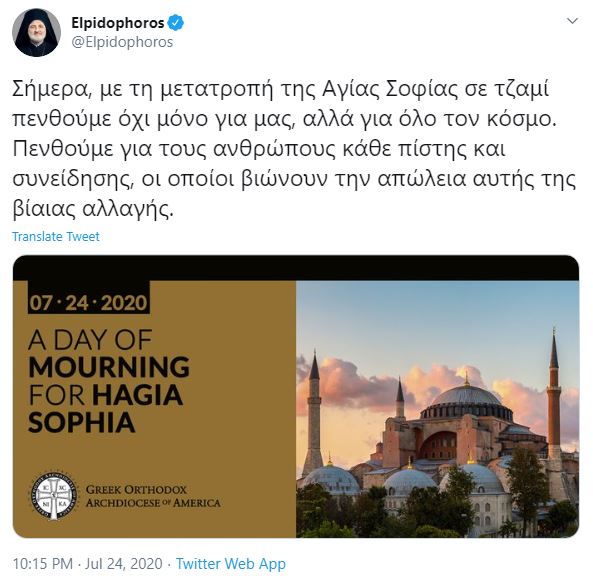Click the central dome of Hagia Sophia
The height and width of the screenshot is (587, 593).
466,398
